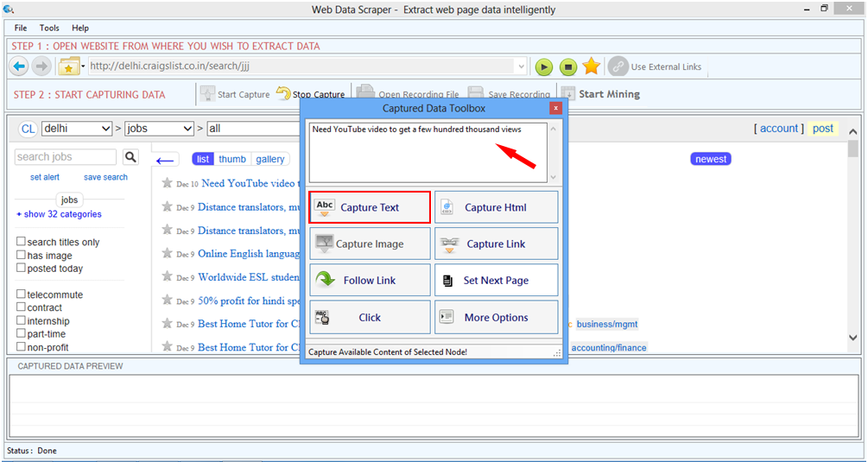
Task: Click Stop Capture in the toolbar
Action: click(x=310, y=94)
